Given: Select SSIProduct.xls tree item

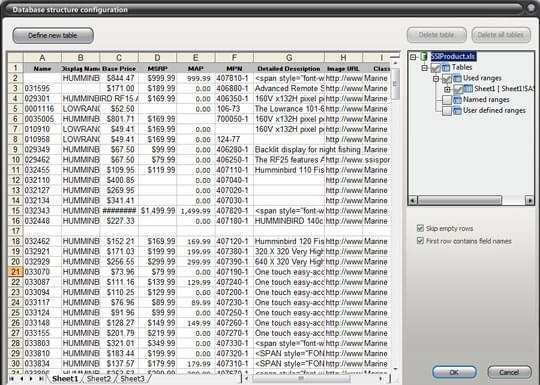Looking at the screenshot, I should point(453,56).
